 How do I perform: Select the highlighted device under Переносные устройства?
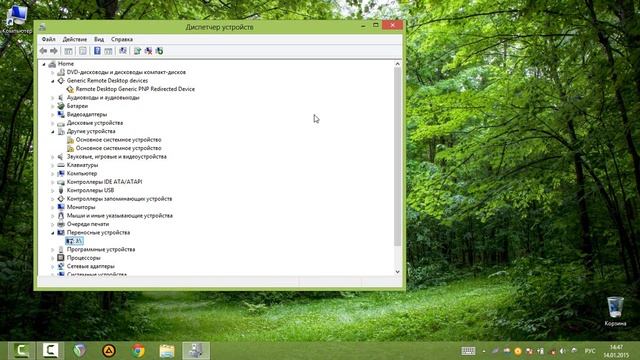[75, 241]
